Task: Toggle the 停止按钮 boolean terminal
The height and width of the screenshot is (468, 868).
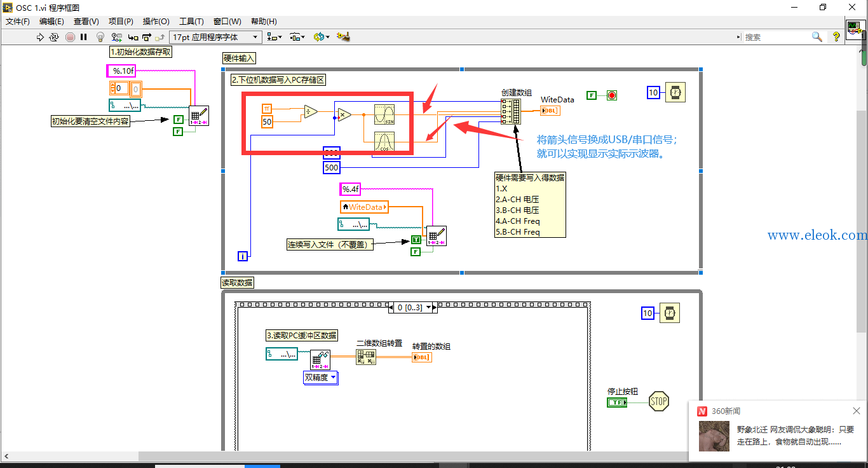Action: (x=616, y=403)
